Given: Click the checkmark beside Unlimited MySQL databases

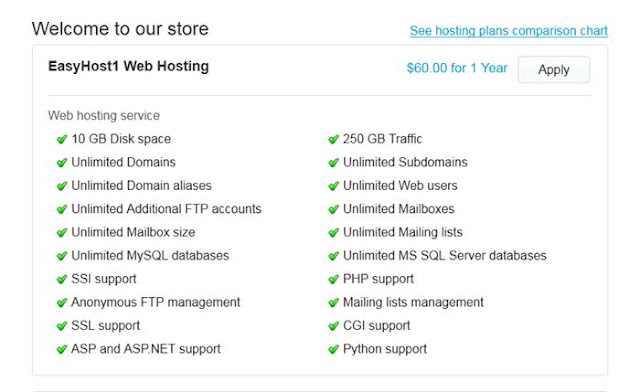Looking at the screenshot, I should [62, 256].
